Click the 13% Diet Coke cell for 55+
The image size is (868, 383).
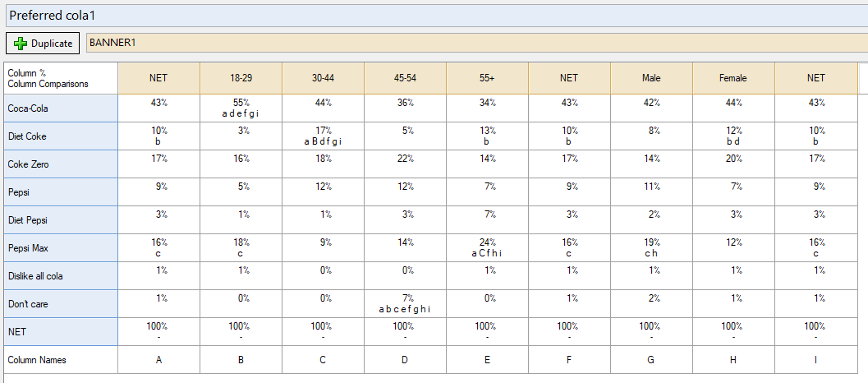tap(487, 136)
